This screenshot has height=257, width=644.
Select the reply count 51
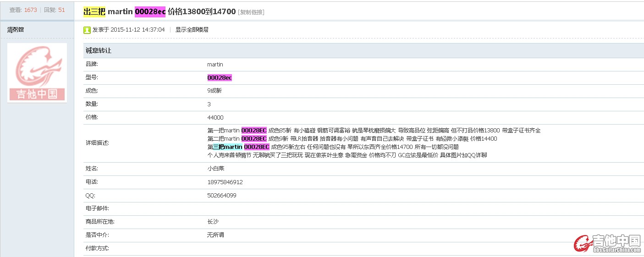(61, 10)
